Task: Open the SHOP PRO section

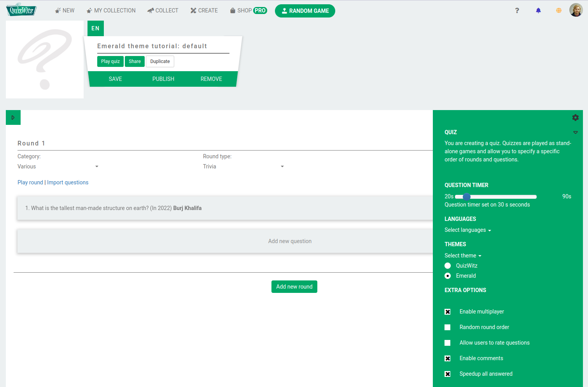Action: 248,11
